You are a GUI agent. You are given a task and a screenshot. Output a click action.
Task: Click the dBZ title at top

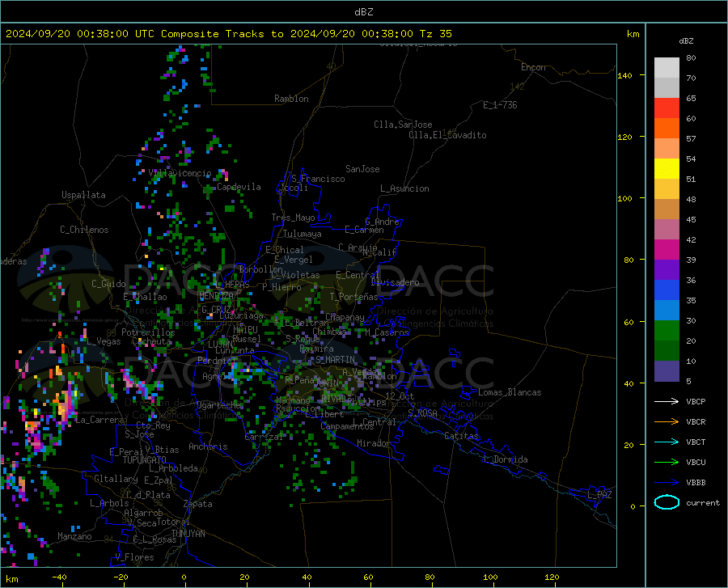pos(363,12)
